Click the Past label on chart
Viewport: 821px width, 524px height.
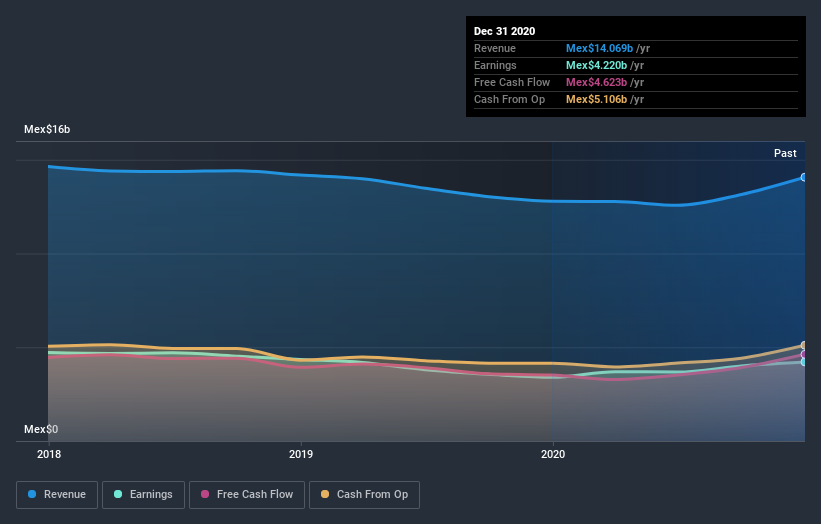[x=785, y=153]
